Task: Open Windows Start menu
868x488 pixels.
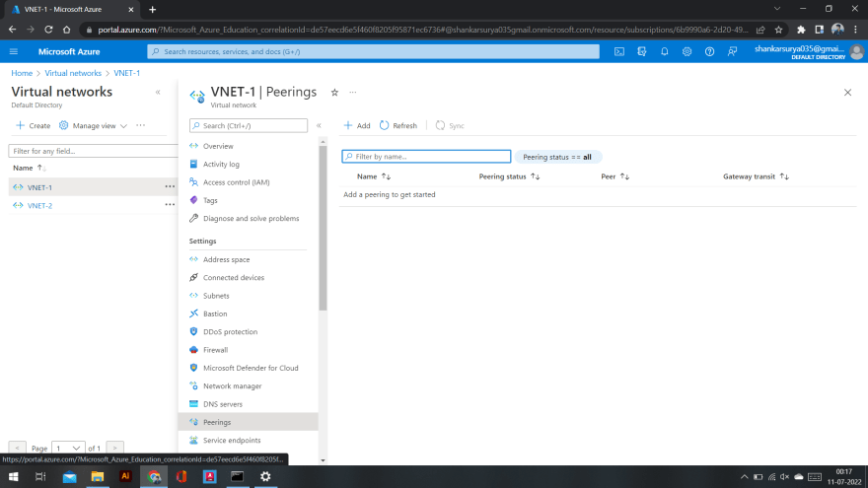Action: 13,476
